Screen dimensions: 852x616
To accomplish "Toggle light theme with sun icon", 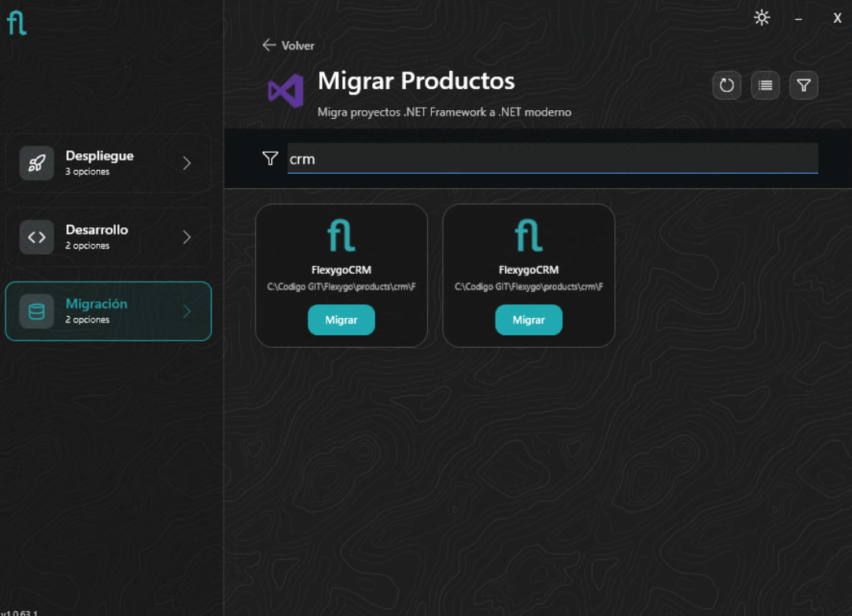I will (762, 18).
